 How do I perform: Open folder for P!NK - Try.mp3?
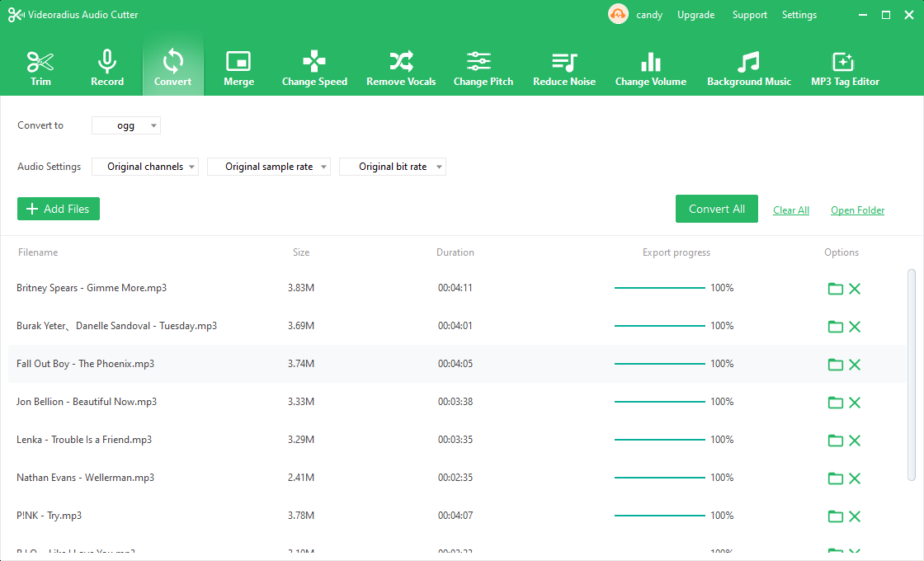[x=836, y=516]
